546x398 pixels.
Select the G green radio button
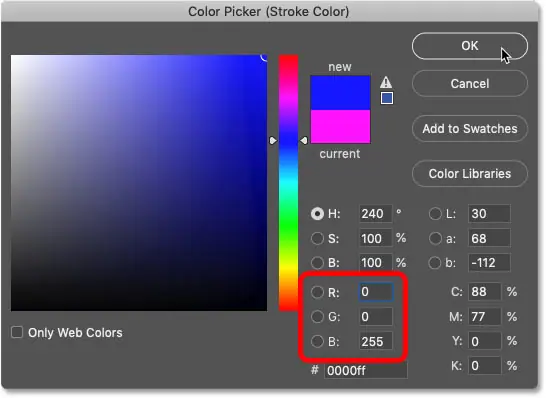click(317, 317)
